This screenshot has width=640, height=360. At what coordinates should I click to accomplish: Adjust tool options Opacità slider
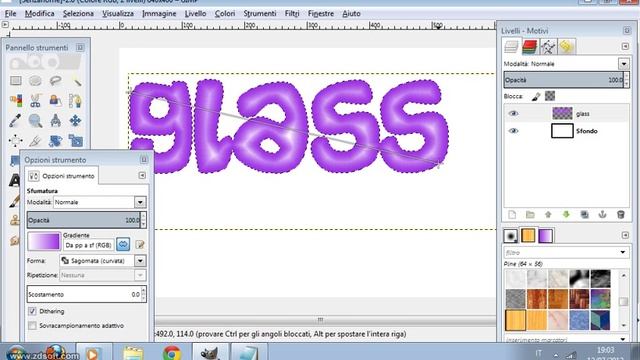coord(84,220)
